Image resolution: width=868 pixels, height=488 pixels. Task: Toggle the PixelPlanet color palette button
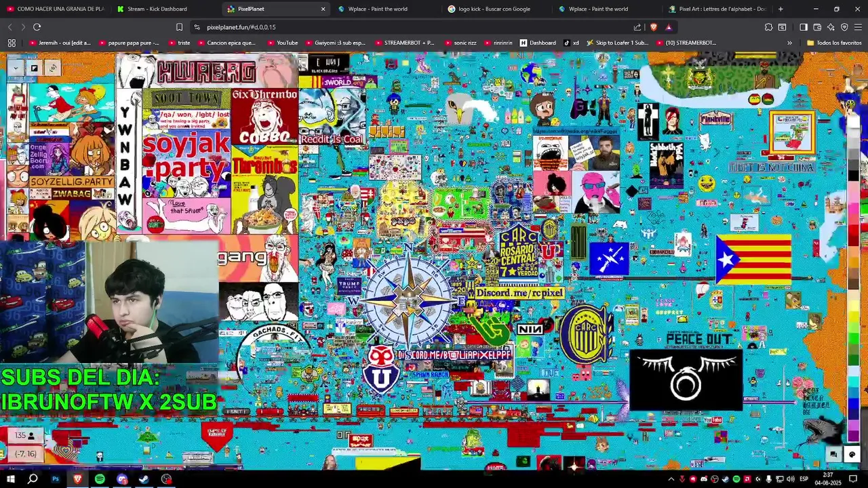[x=852, y=455]
